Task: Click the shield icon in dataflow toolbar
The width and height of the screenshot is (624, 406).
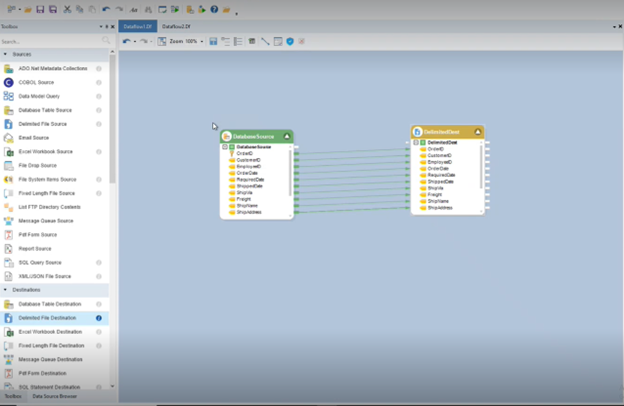Action: pyautogui.click(x=290, y=41)
